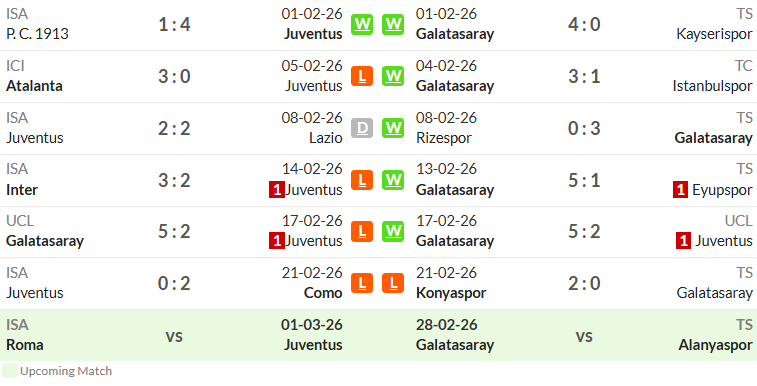Click the W badge for Galatasaray vs Istanbulspor
The width and height of the screenshot is (757, 386).
393,76
